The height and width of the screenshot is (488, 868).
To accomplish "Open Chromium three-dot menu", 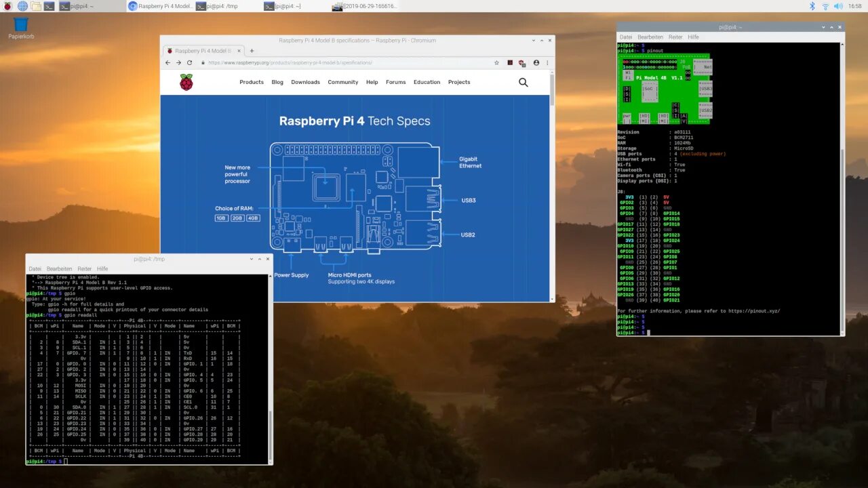I will coord(547,62).
